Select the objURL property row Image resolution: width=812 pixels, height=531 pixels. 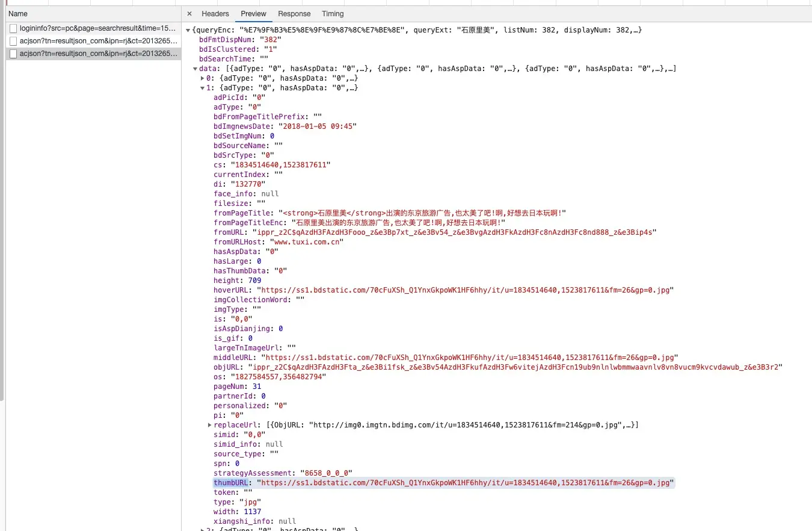tap(498, 367)
